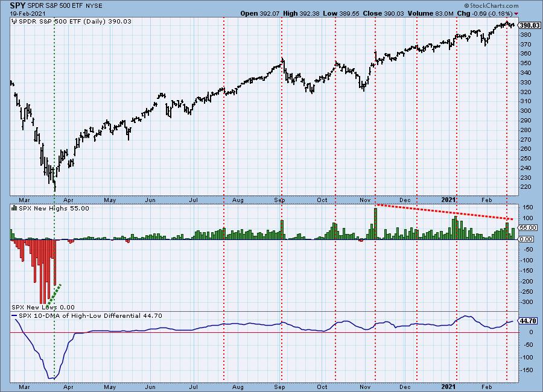Click the NYSE exchange label
Viewport: 543px width, 392px height.
(x=94, y=6)
